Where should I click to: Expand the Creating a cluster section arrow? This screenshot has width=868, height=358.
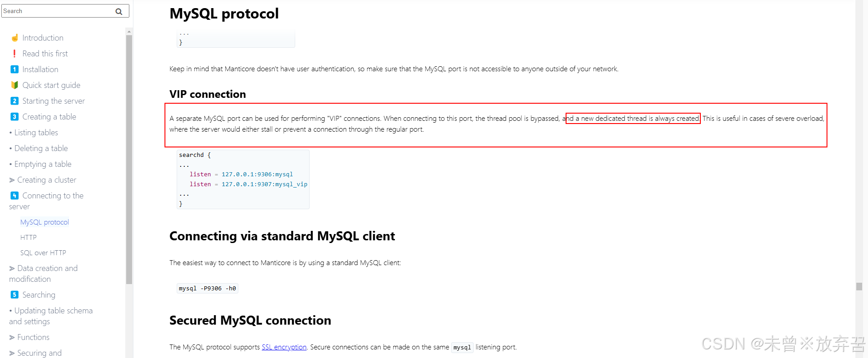point(12,180)
